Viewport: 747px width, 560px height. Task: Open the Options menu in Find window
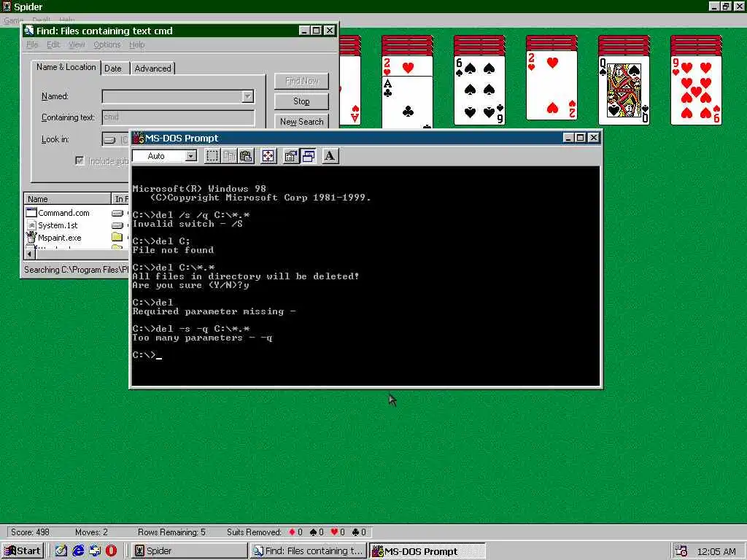107,44
